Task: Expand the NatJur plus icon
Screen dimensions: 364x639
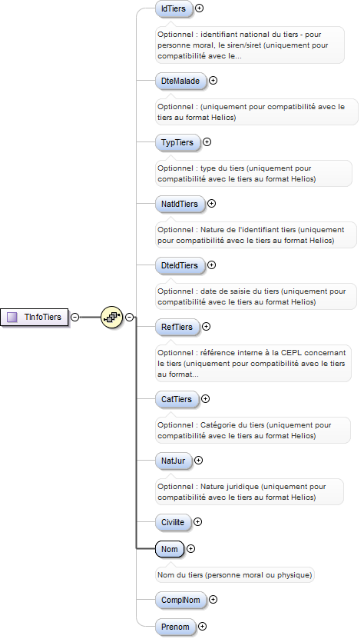Action: click(x=198, y=461)
